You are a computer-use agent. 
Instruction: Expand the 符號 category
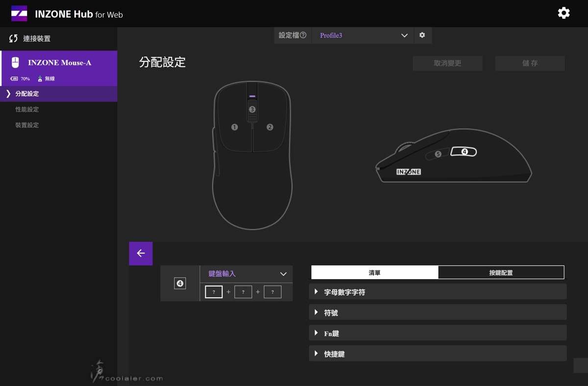click(x=438, y=312)
